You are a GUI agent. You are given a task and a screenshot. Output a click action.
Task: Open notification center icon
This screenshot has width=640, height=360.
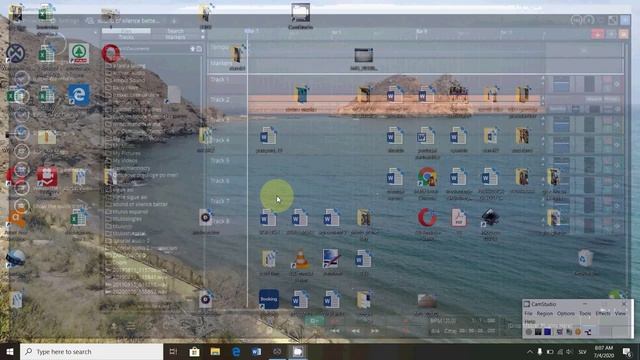tap(627, 351)
